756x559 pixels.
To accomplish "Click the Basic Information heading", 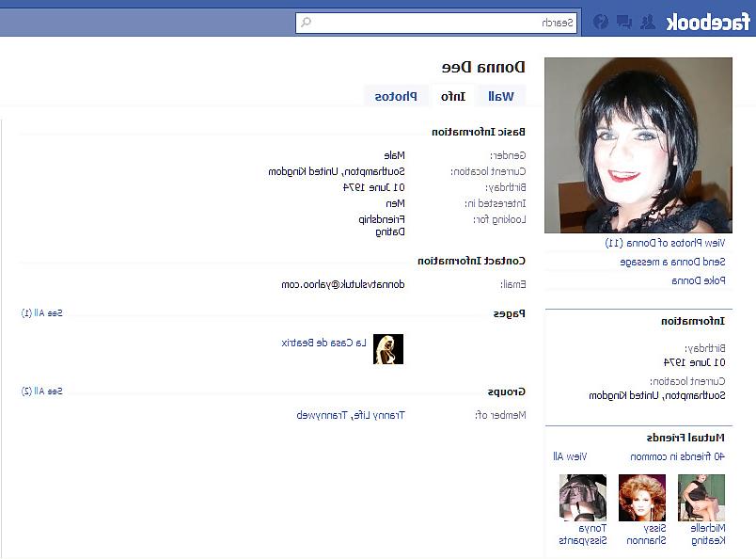I will [x=479, y=132].
